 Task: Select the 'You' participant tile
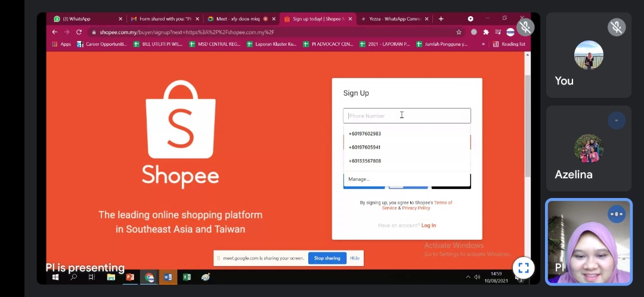click(x=589, y=55)
